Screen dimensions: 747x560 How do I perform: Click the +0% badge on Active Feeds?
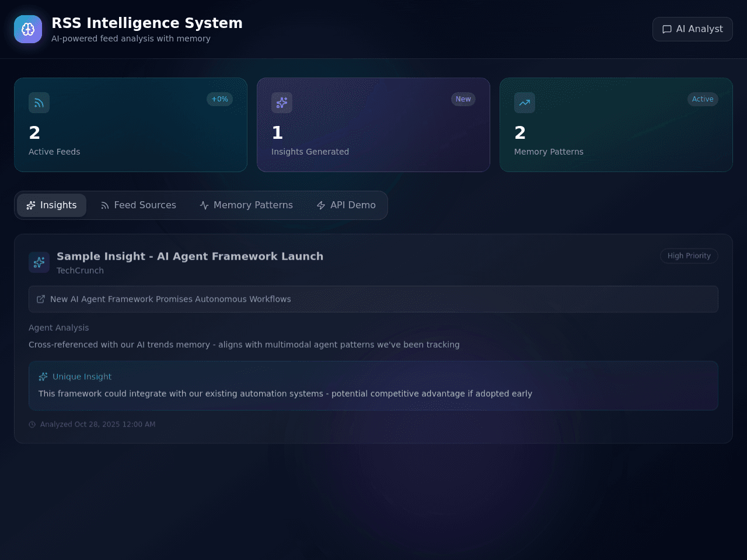(219, 99)
